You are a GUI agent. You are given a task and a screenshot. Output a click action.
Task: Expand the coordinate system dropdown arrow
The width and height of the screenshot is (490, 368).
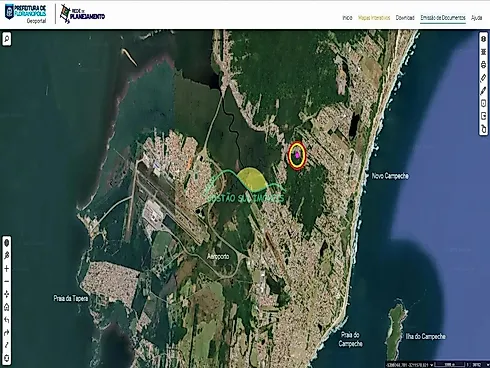tap(432, 365)
